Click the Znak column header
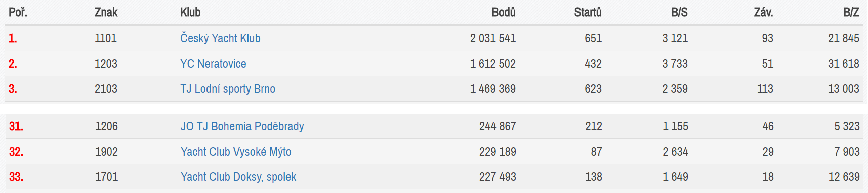Viewport: 868px width, 193px height. click(106, 12)
